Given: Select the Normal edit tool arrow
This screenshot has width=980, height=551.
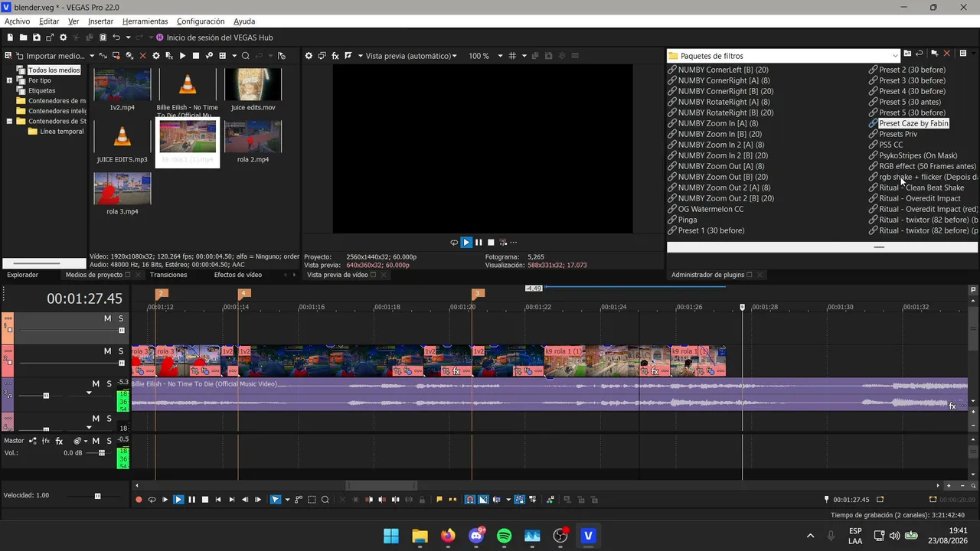Looking at the screenshot, I should pos(276,500).
